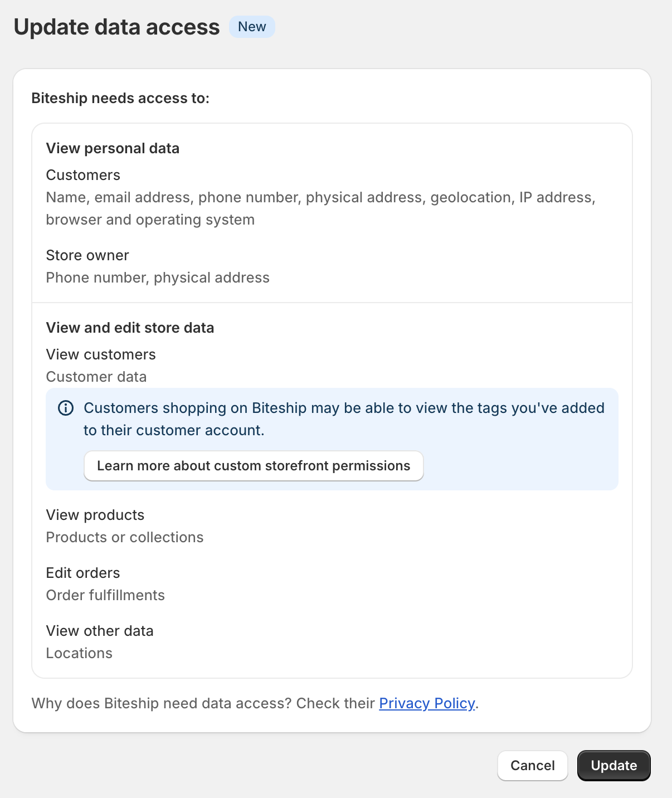
Task: Click the Customers label under personal data
Action: click(x=83, y=175)
